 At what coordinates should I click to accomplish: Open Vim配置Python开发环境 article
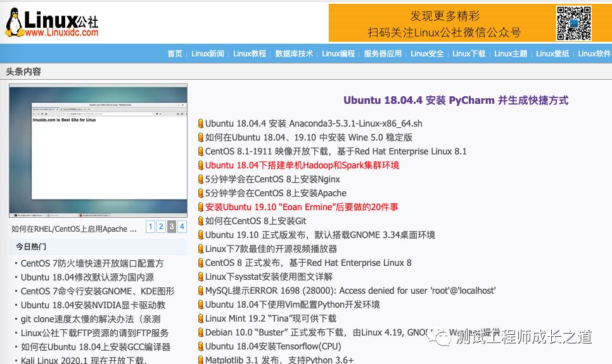click(292, 304)
